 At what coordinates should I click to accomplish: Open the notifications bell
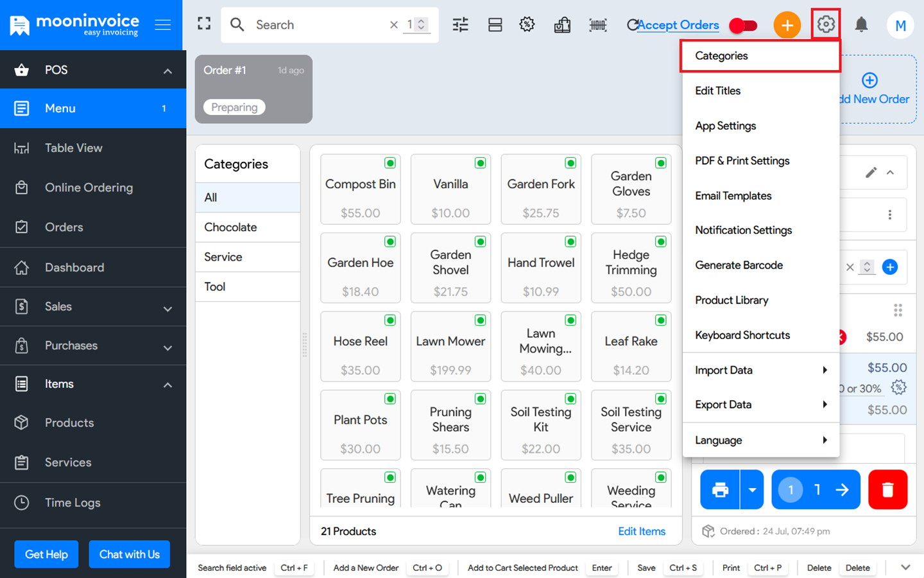point(861,25)
